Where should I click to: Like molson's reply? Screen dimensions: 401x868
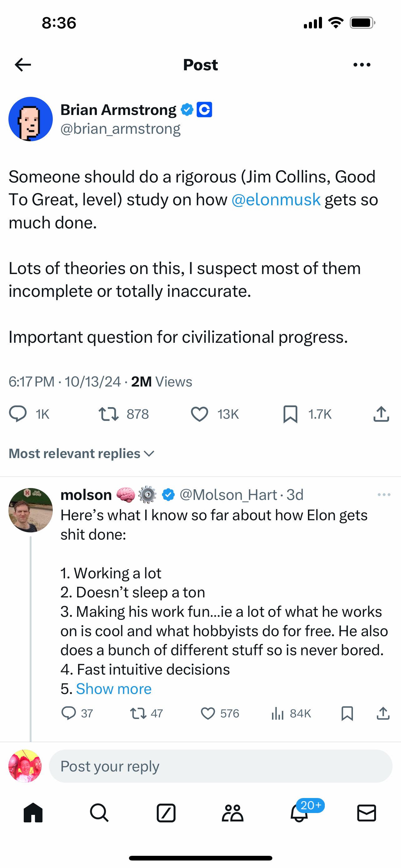pos(208,713)
